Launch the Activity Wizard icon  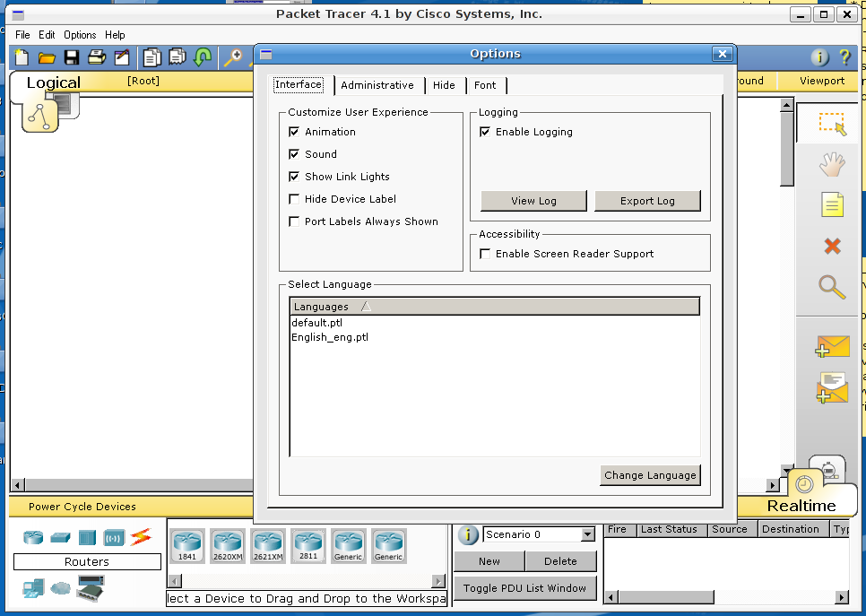coord(122,56)
